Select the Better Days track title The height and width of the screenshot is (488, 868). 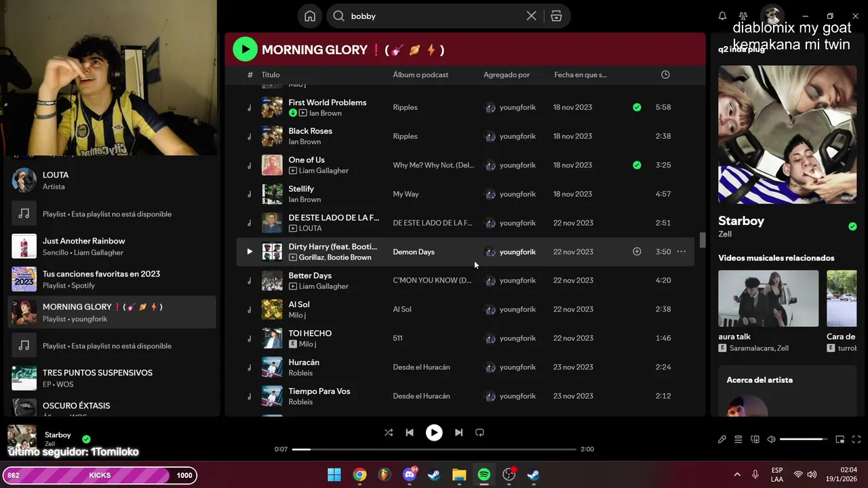click(x=310, y=275)
